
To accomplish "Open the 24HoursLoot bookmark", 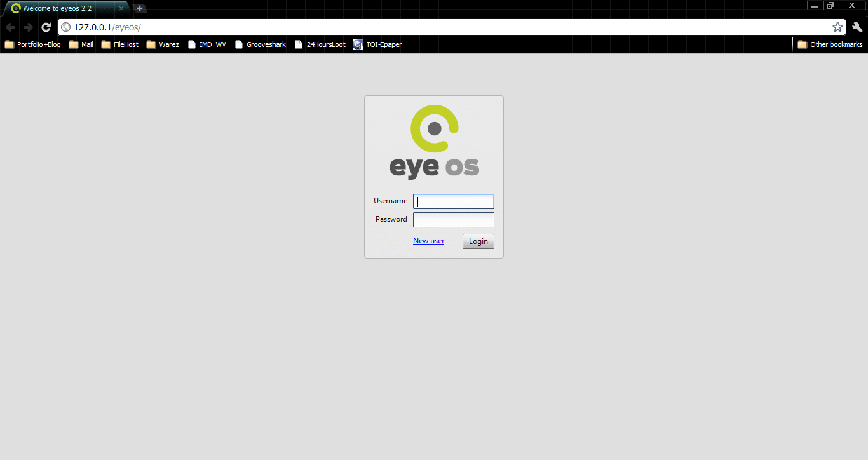I will coord(320,44).
